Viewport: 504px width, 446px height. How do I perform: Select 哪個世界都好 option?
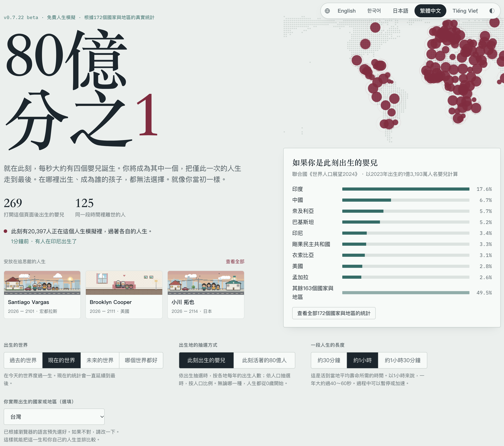(x=141, y=360)
